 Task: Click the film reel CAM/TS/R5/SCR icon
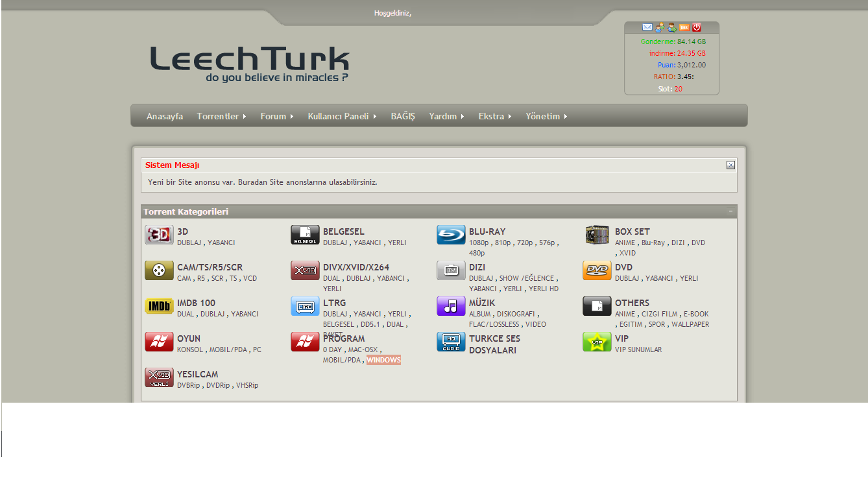pos(159,270)
